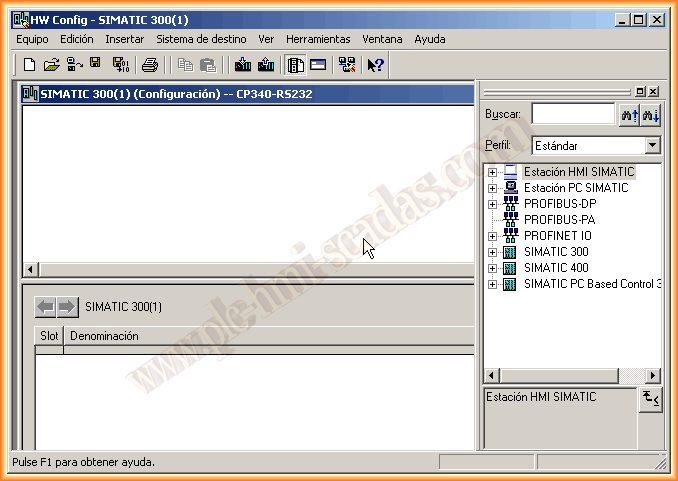The image size is (678, 481).
Task: Click the Configure network toolbar icon
Action: click(346, 65)
